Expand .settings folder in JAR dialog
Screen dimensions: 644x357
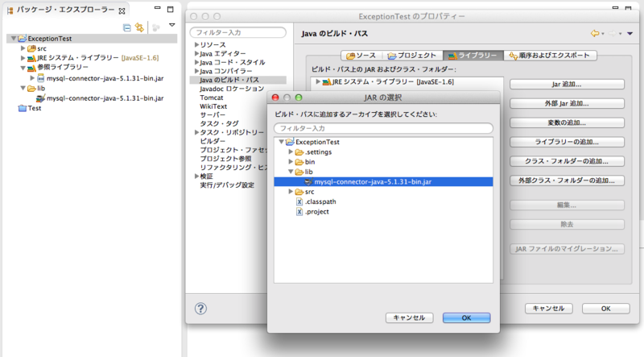point(291,152)
